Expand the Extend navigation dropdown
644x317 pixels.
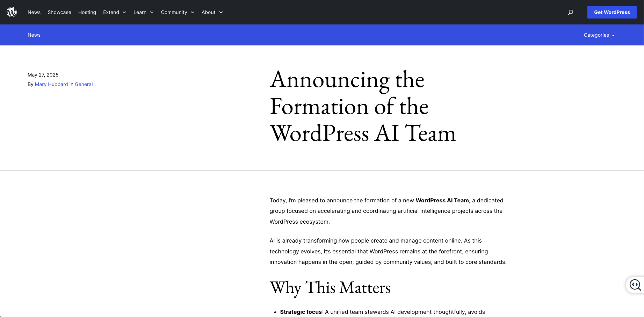coord(115,12)
